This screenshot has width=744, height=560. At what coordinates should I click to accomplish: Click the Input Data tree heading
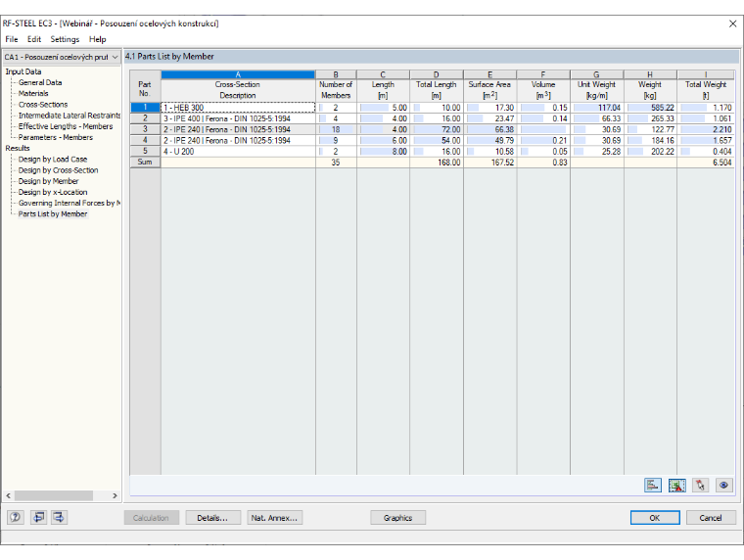(23, 71)
